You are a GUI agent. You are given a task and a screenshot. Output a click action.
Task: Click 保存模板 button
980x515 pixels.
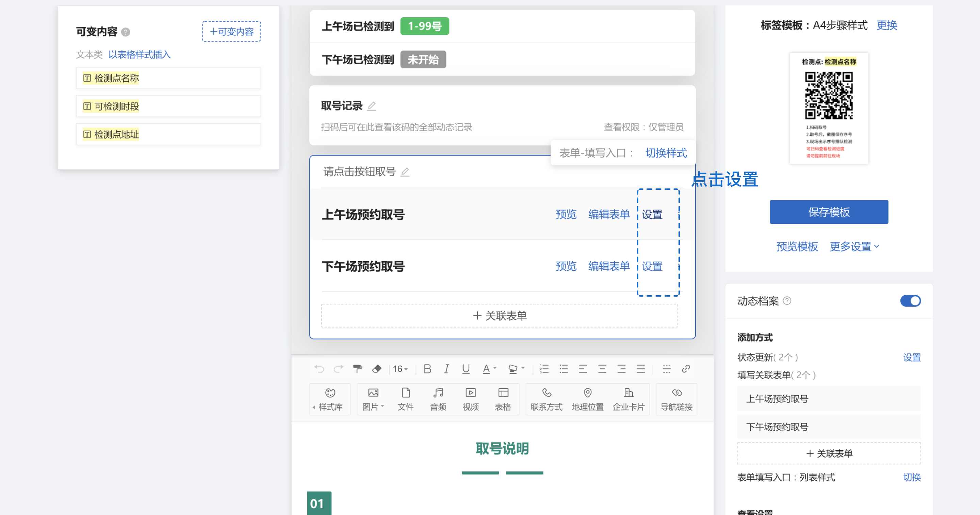tap(829, 212)
